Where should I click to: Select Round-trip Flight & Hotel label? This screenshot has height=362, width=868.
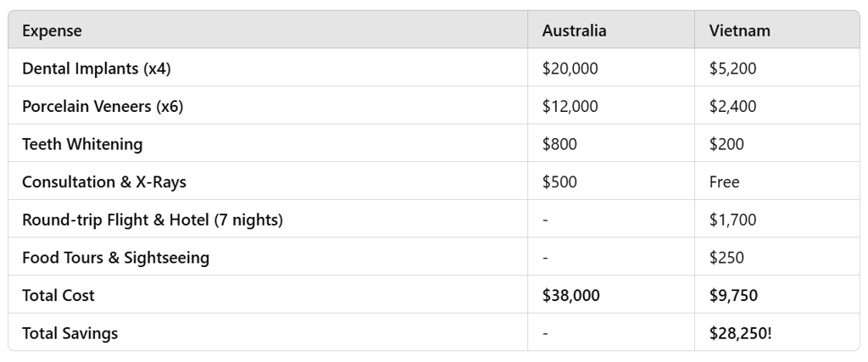tap(153, 220)
